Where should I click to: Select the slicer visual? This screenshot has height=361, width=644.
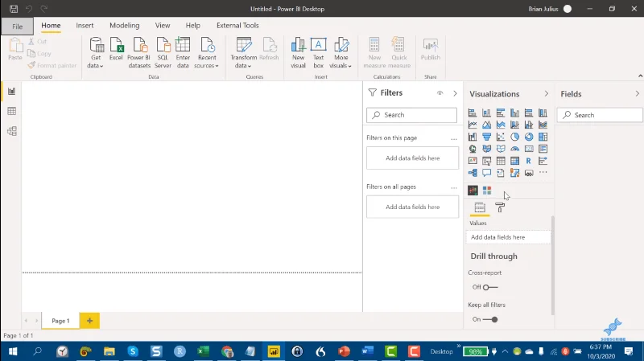[487, 161]
